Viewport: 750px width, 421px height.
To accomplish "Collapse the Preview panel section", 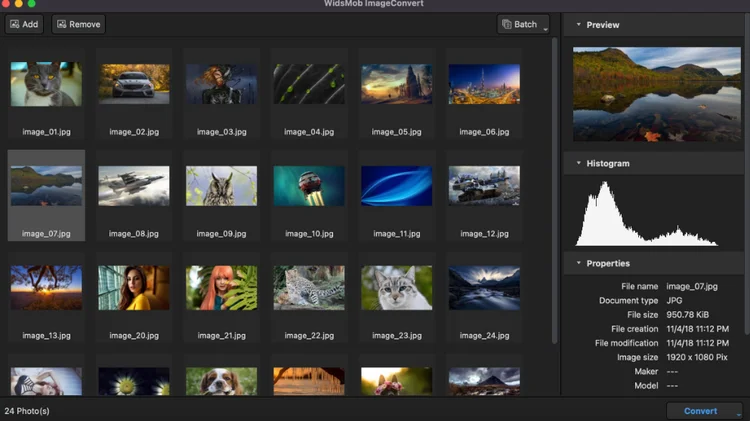I will 578,24.
